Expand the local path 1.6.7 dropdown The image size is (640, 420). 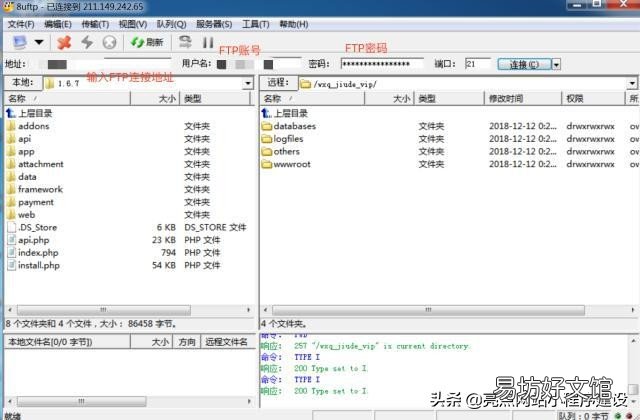tap(247, 84)
